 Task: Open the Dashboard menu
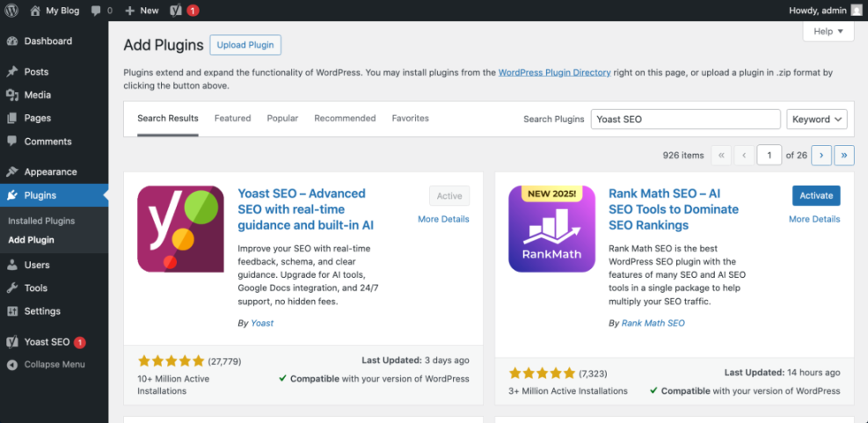click(x=55, y=41)
